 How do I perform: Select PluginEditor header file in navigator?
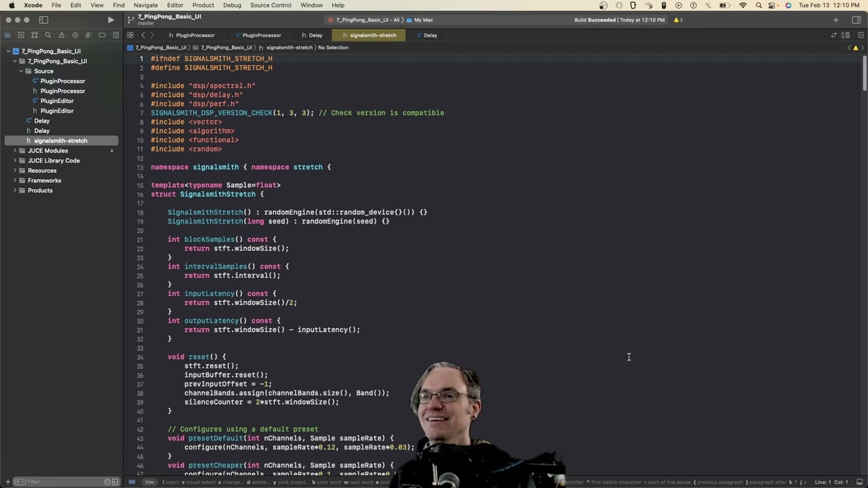57,111
